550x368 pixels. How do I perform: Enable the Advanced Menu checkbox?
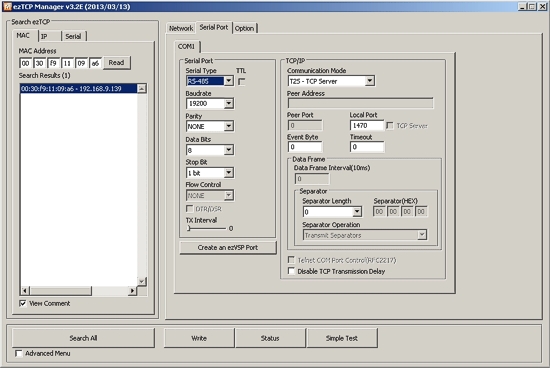pyautogui.click(x=19, y=353)
